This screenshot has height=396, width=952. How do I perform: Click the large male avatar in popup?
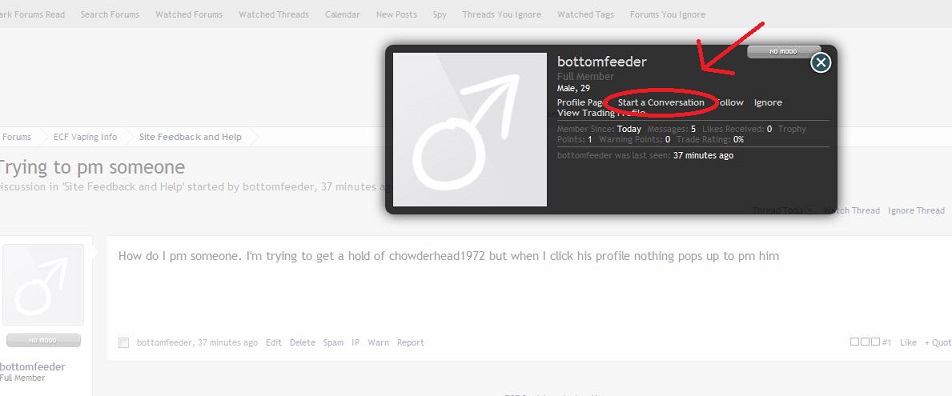point(470,129)
